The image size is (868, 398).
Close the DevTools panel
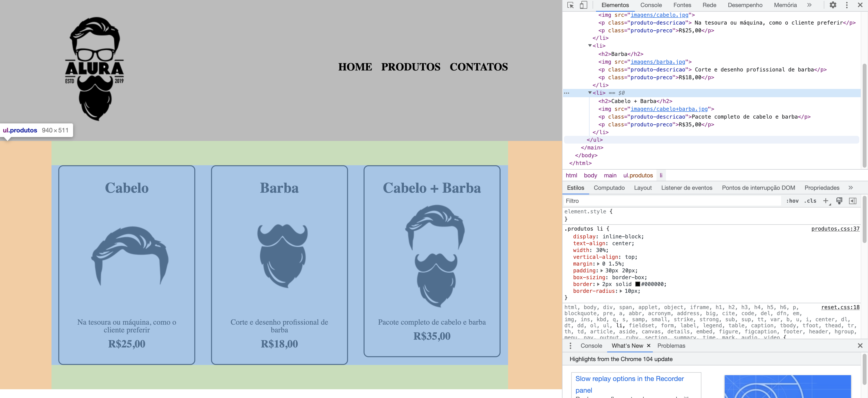(x=860, y=5)
